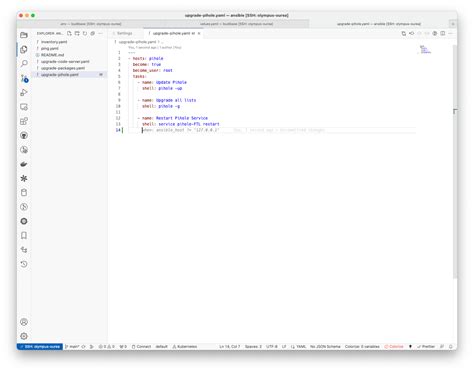Open the Docker whale view
The image size is (474, 372).
coord(24,164)
